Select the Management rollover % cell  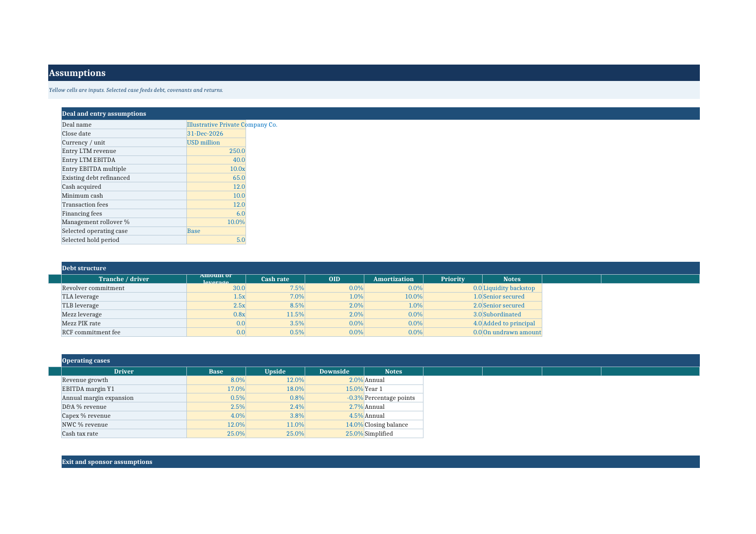coord(216,222)
